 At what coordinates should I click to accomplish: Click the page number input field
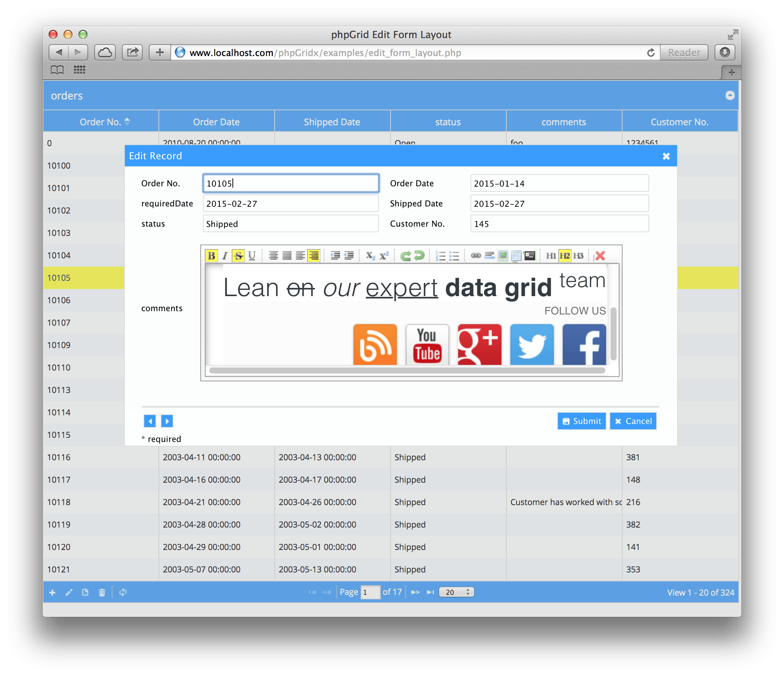coord(370,592)
